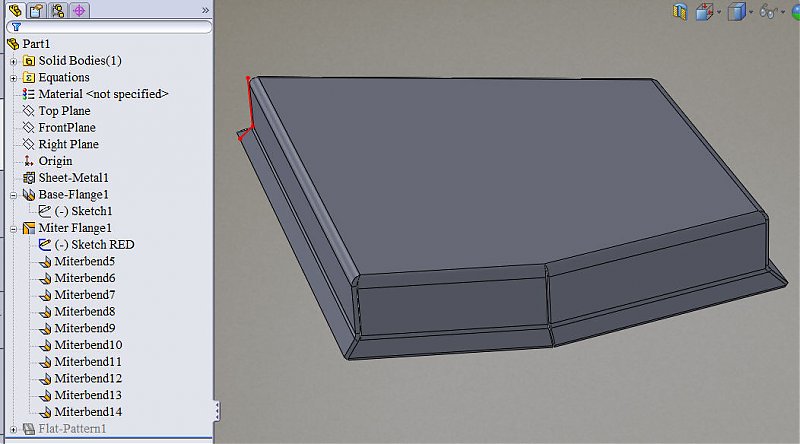Click the Display Style cube icon
This screenshot has height=444, width=800.
click(x=736, y=11)
